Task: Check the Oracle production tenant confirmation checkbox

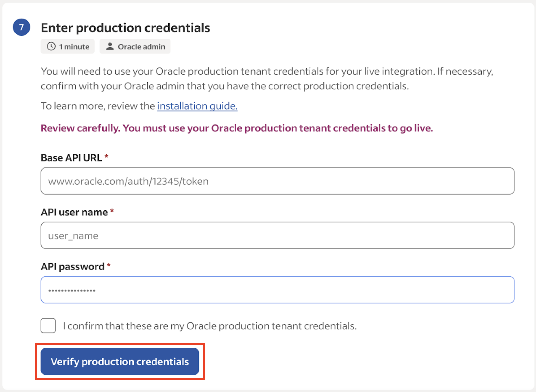Action: (x=48, y=325)
